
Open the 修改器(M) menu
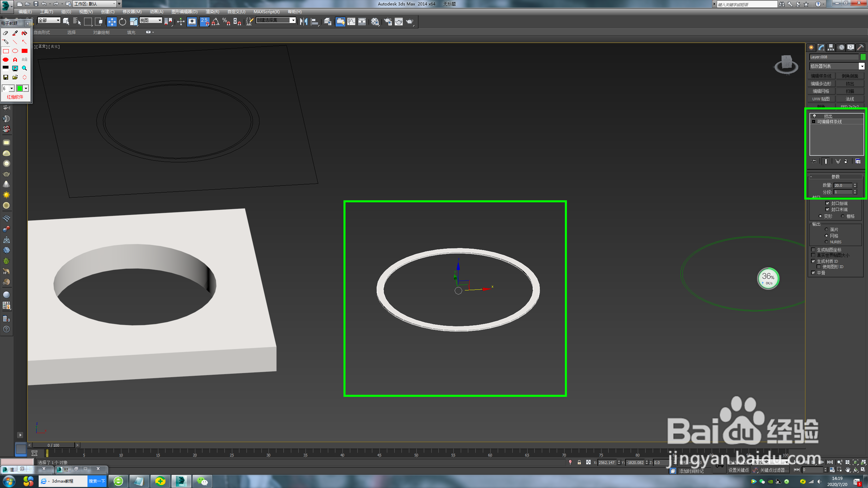132,12
